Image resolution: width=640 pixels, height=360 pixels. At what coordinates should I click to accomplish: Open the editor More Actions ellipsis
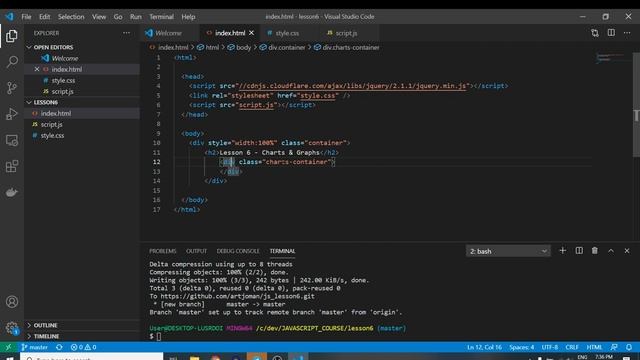(x=627, y=33)
